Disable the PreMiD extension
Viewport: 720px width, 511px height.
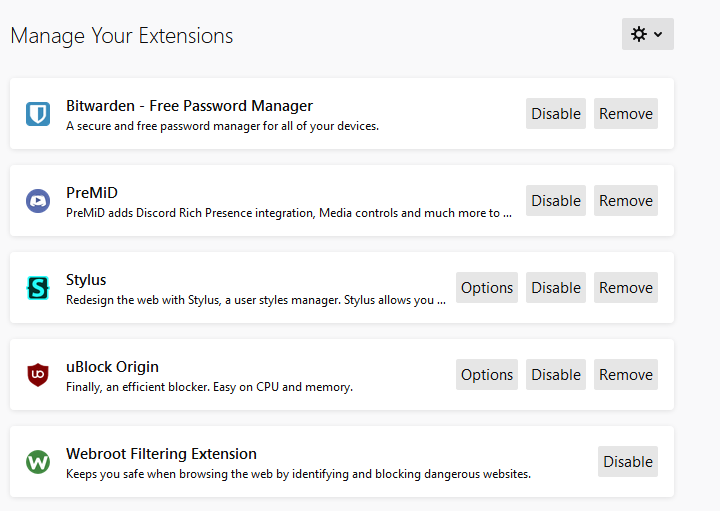[x=556, y=201]
